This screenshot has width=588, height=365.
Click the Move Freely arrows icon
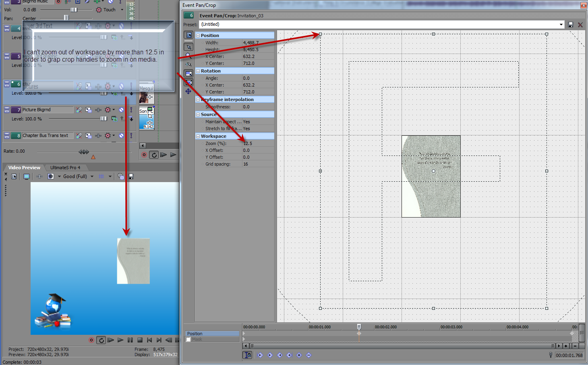pos(188,91)
